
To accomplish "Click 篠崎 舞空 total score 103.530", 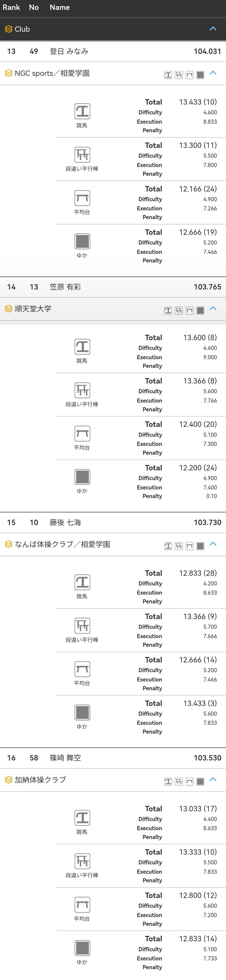I will [207, 758].
